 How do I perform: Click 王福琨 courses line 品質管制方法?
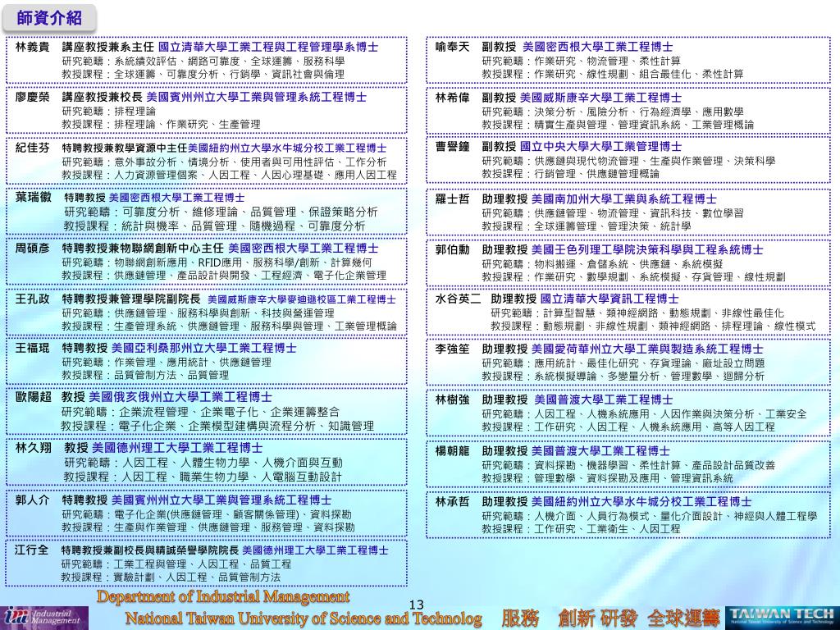pos(145,375)
